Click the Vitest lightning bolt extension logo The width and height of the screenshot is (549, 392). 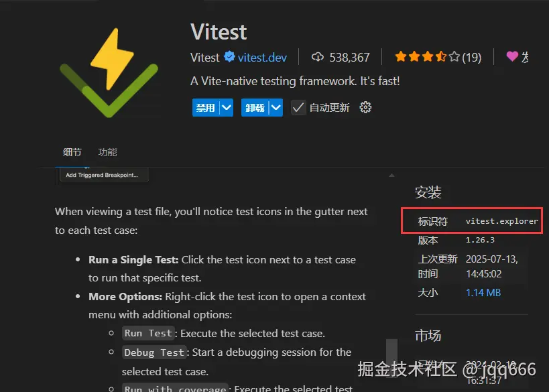click(x=109, y=73)
